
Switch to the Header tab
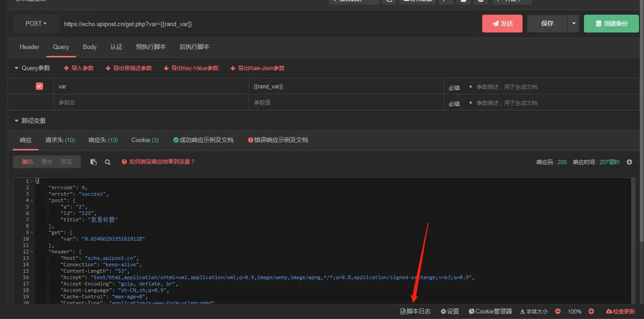pyautogui.click(x=29, y=47)
